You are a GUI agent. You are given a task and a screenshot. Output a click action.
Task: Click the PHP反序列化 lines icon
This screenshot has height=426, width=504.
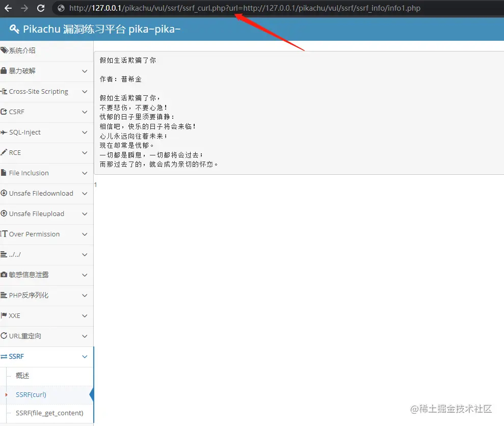4,295
